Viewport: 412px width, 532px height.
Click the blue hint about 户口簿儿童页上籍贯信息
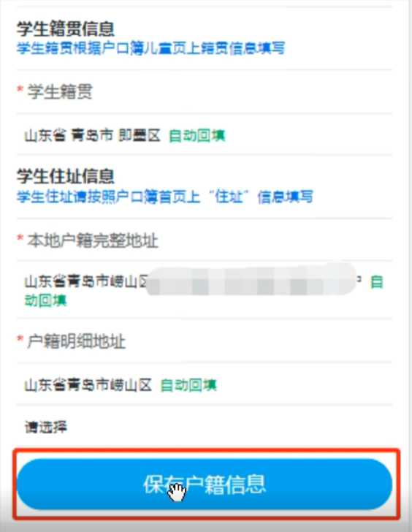pos(151,48)
